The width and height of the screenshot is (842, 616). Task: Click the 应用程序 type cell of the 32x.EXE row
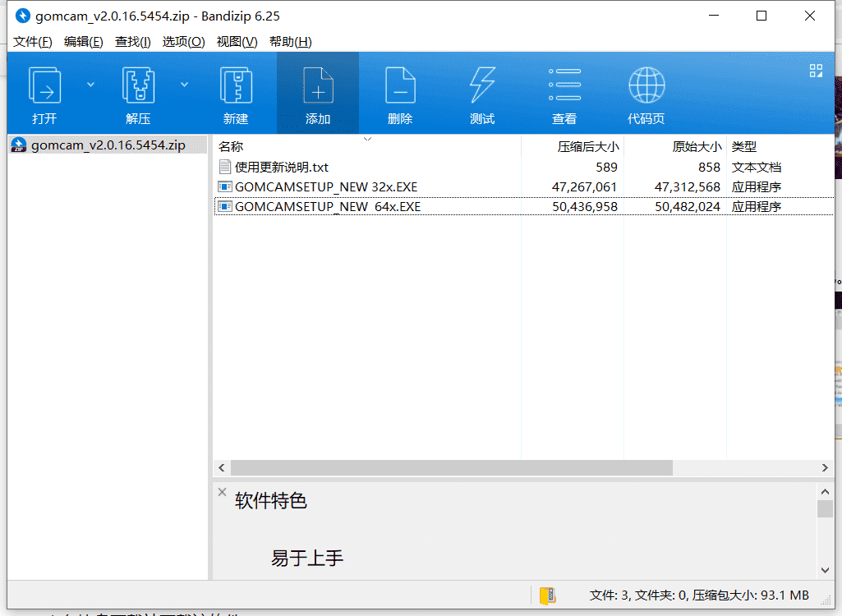click(x=756, y=187)
